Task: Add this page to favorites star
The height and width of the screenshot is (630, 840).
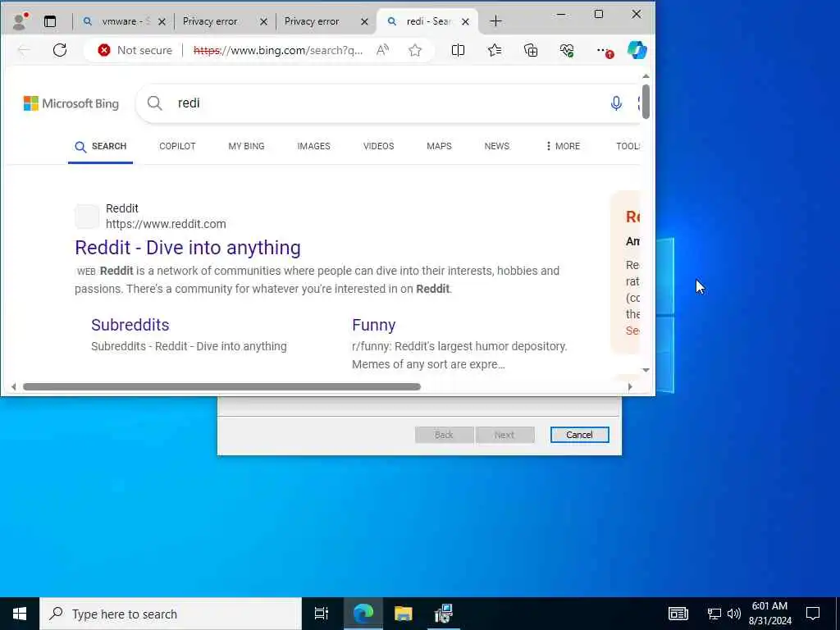Action: [x=415, y=50]
